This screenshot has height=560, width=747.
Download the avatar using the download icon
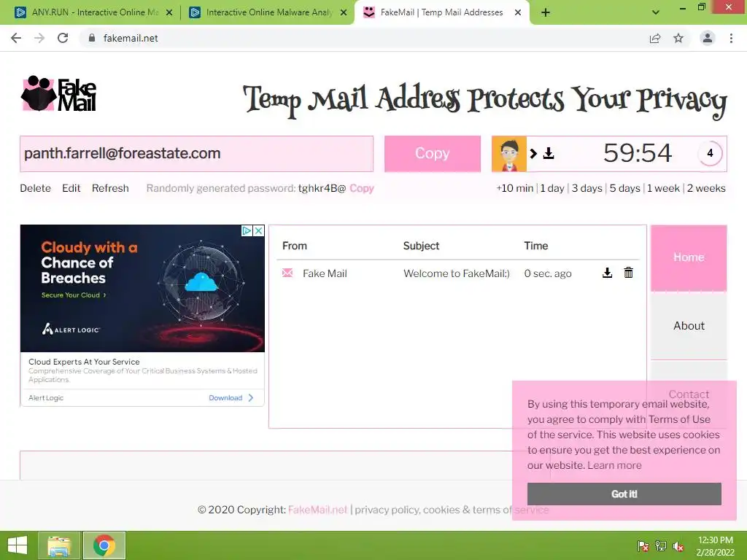pos(549,153)
